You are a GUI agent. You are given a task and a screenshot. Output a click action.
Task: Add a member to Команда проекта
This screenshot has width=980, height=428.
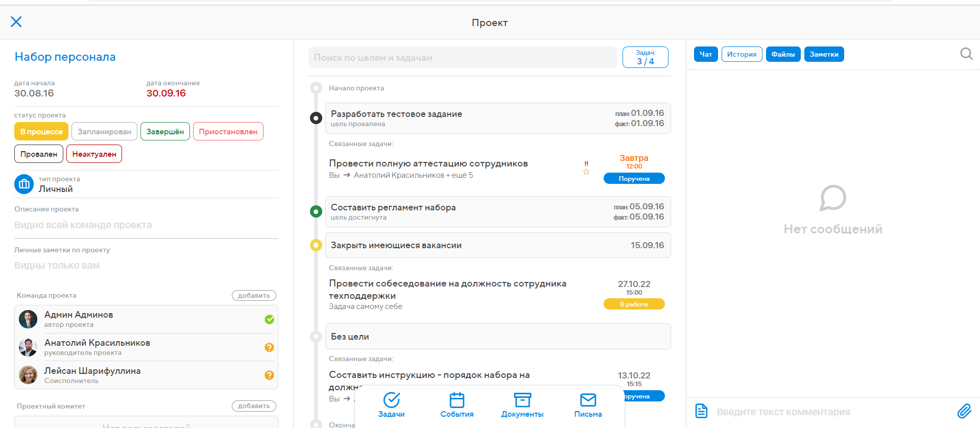(254, 295)
